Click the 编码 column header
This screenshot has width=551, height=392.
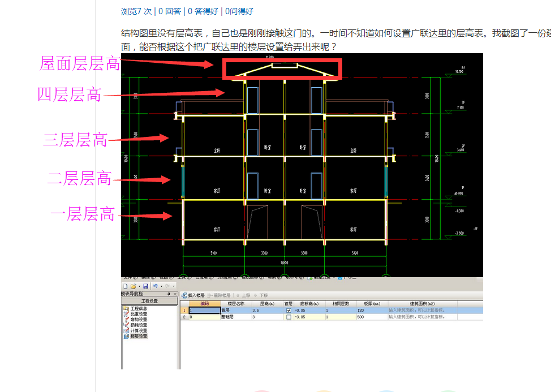click(205, 304)
